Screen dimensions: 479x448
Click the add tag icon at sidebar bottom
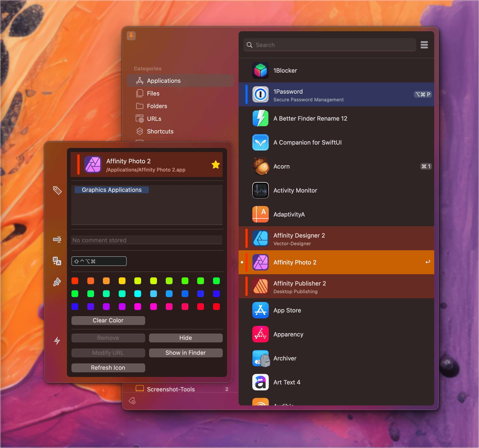[132, 401]
